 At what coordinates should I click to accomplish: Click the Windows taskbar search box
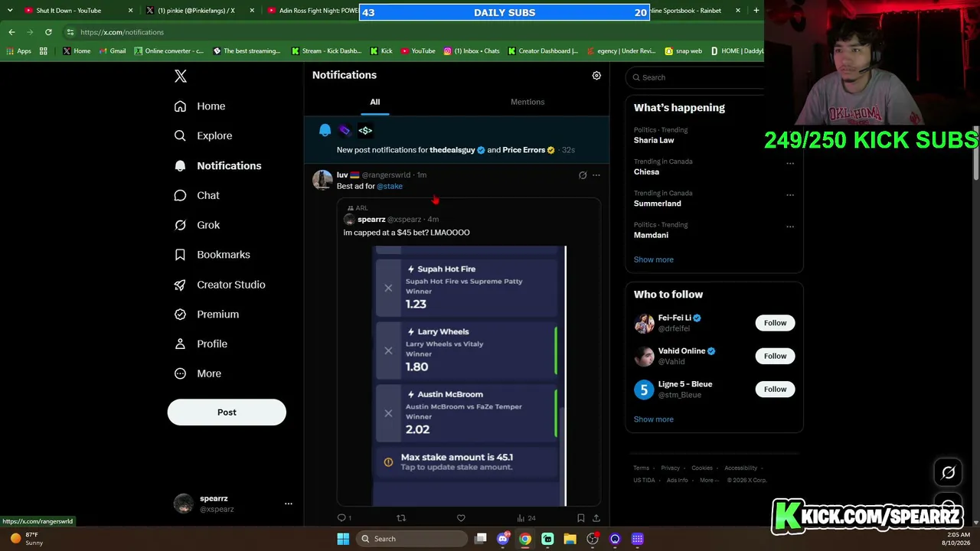point(413,539)
